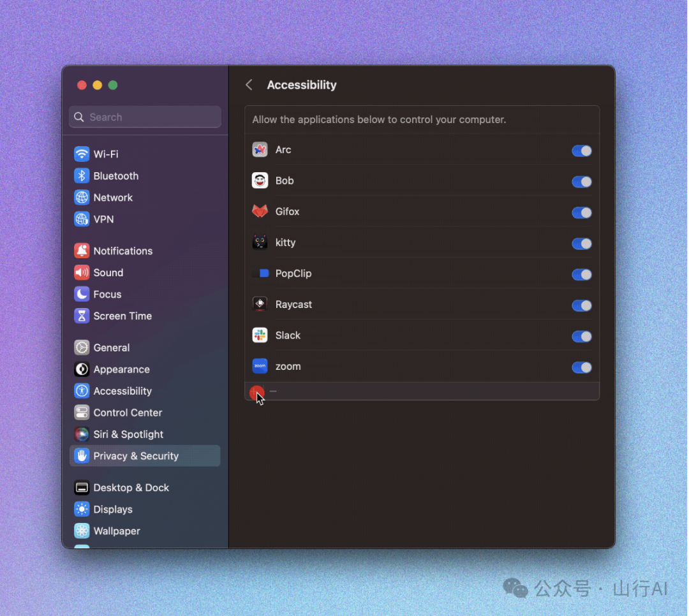Open Displays settings

[145, 510]
